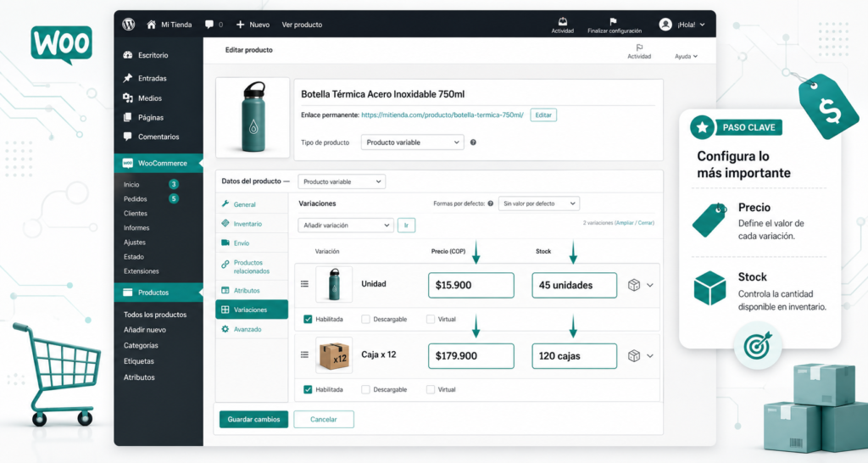868x463 pixels.
Task: Open Comentarios in the sidebar
Action: [151, 137]
